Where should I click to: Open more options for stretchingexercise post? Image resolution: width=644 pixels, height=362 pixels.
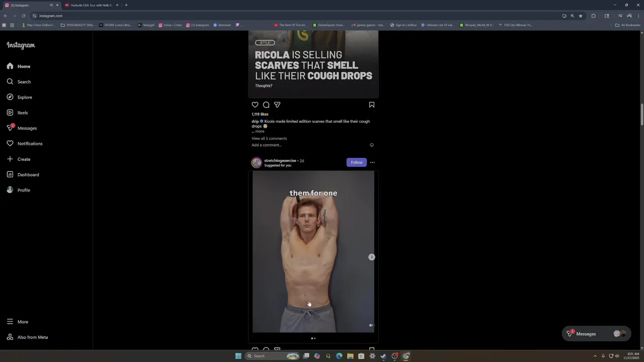(372, 162)
